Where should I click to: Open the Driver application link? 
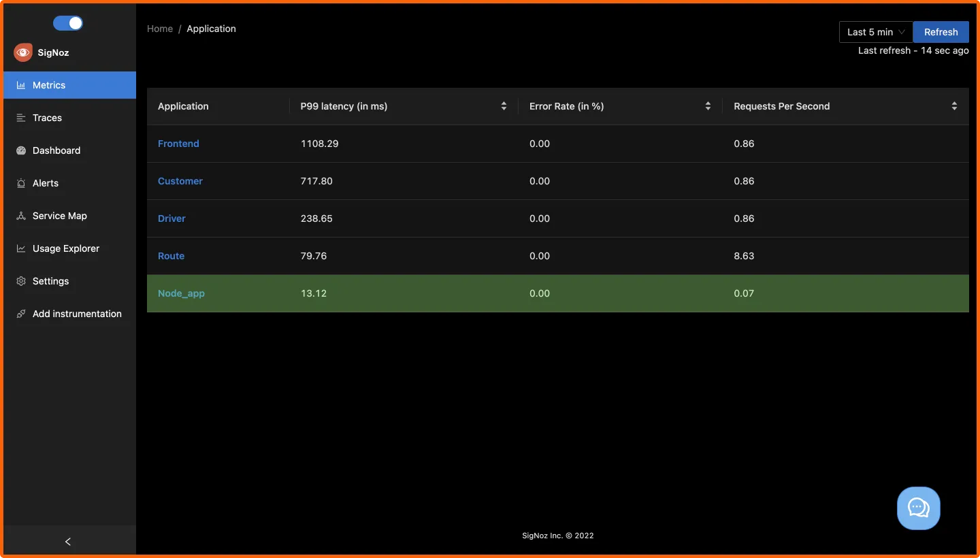(171, 218)
